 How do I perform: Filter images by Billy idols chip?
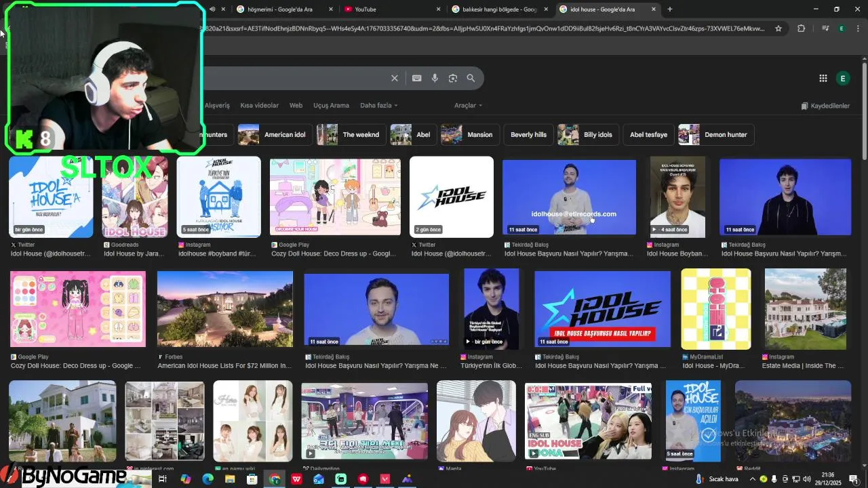pyautogui.click(x=587, y=135)
